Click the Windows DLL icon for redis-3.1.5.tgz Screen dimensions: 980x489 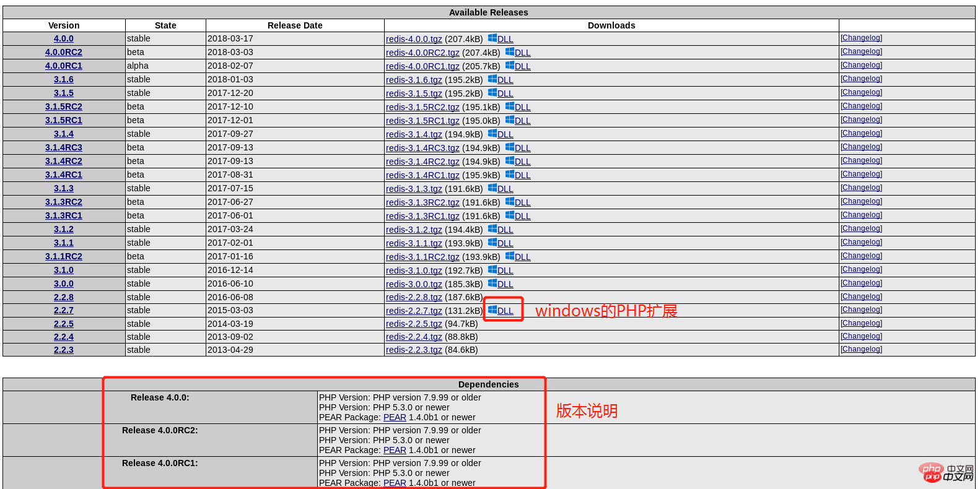(492, 93)
